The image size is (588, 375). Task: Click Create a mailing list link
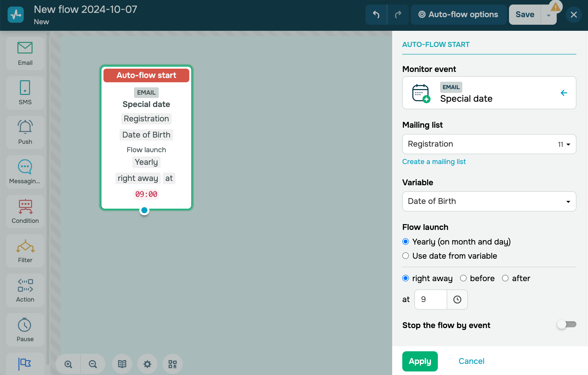coord(434,162)
